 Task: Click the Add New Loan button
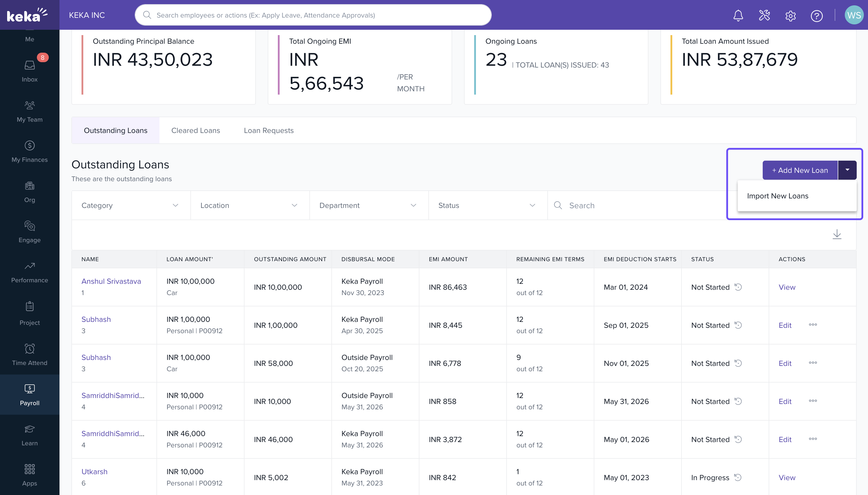click(800, 170)
